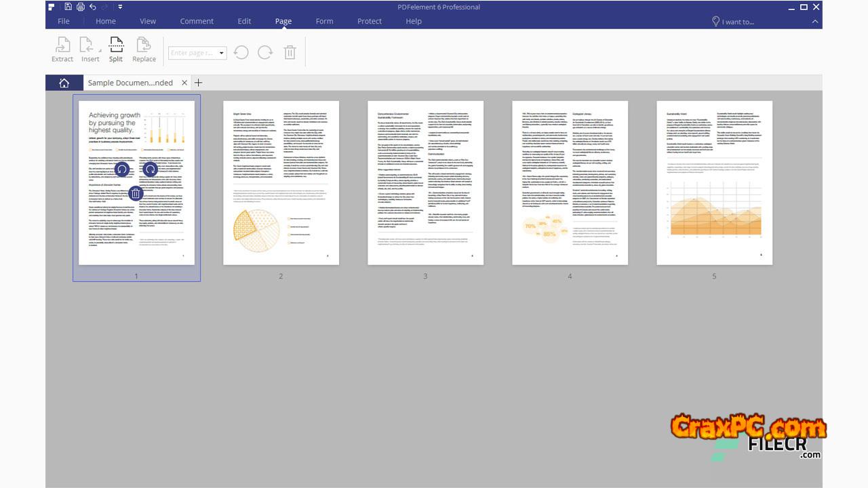Image resolution: width=868 pixels, height=488 pixels.
Task: Switch to the Comment tab
Action: [x=197, y=21]
